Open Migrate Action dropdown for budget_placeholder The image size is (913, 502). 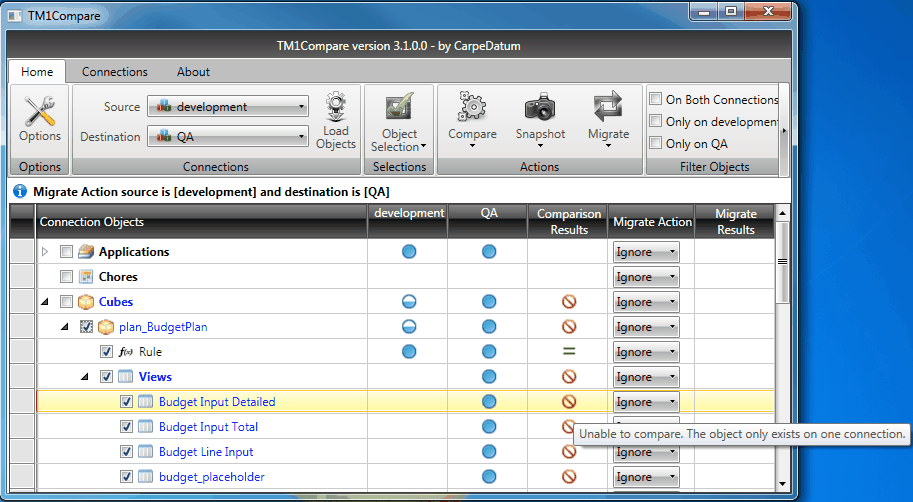point(646,478)
